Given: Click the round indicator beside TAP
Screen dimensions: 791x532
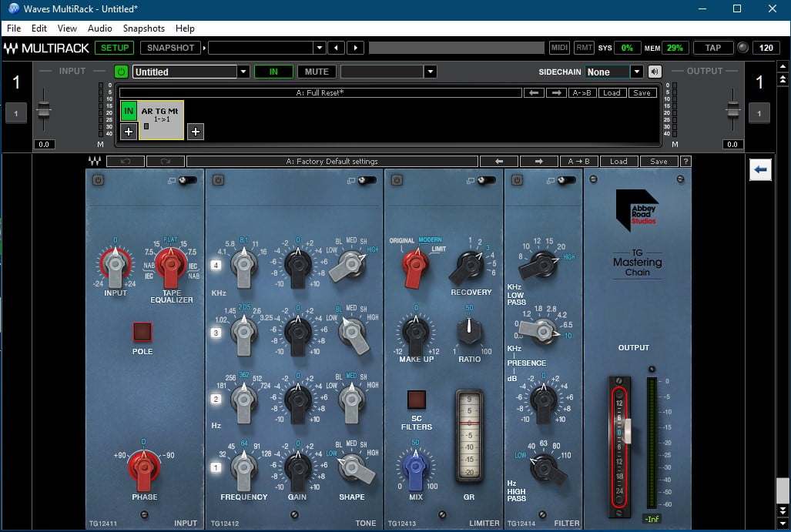Looking at the screenshot, I should (742, 48).
